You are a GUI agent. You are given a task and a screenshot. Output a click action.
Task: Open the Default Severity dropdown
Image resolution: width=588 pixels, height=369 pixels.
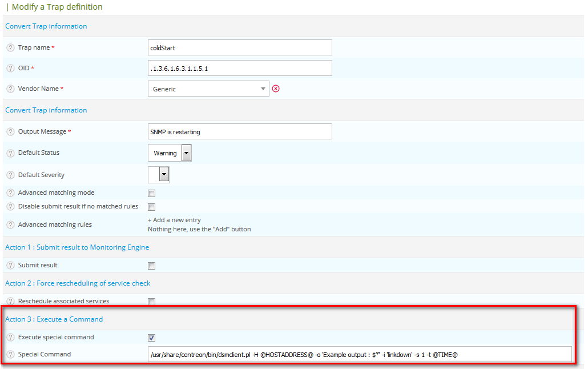click(159, 175)
